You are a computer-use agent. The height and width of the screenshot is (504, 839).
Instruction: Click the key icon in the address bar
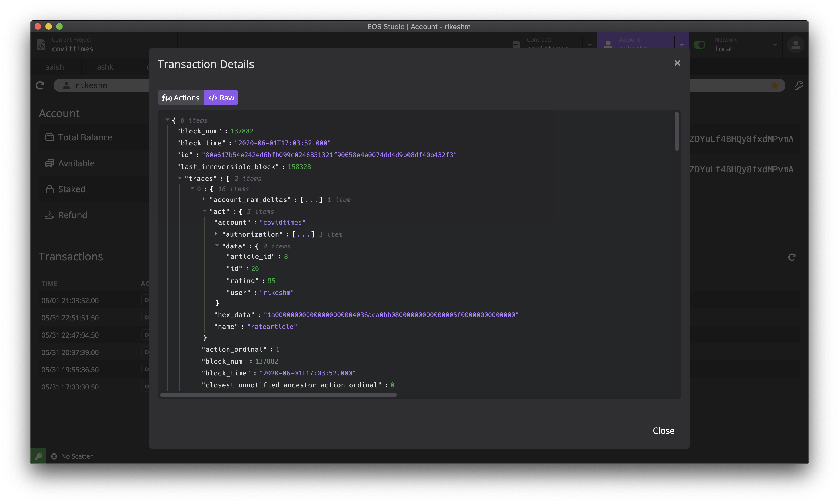tap(798, 85)
